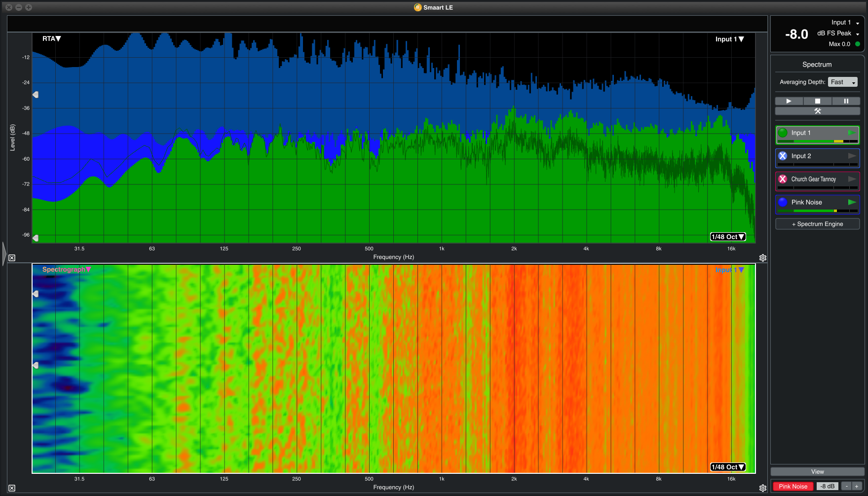Click the Pink Noise engine run arrow
This screenshot has width=868, height=496.
pos(852,202)
